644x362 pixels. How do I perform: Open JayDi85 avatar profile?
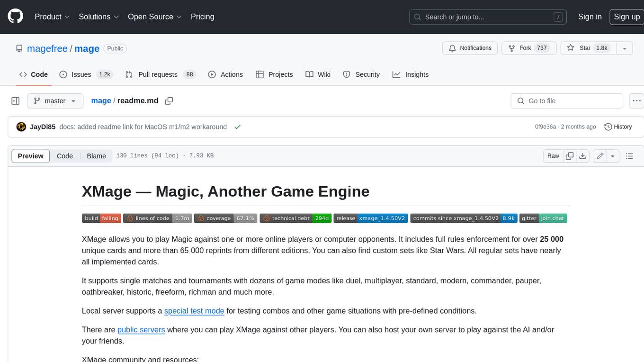[21, 127]
